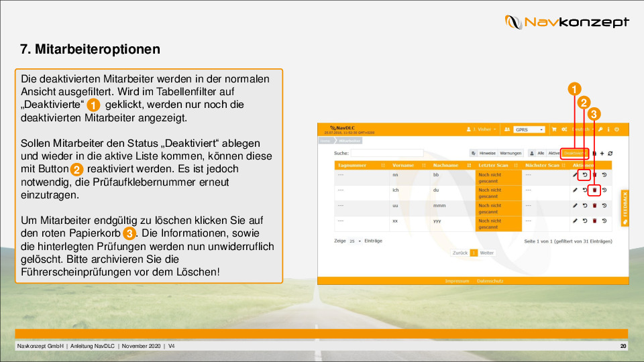
Task: Click the notes icon left of Hinweise
Action: 474,153
